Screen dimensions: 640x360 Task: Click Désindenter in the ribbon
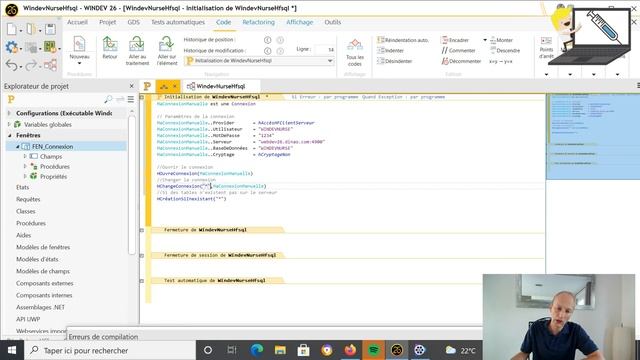click(x=395, y=61)
